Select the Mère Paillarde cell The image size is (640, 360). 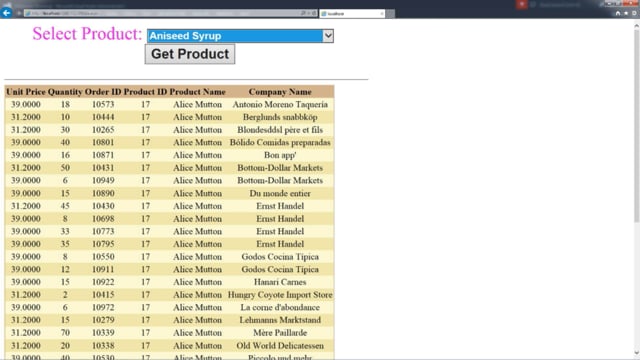coord(280,333)
